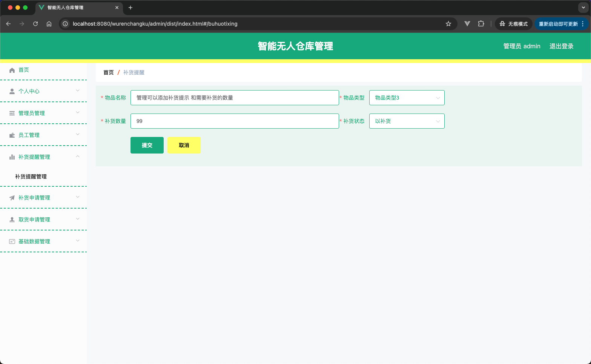Expand the 个人中心 menu chevron
Viewport: 591px width, 364px height.
pyautogui.click(x=78, y=91)
